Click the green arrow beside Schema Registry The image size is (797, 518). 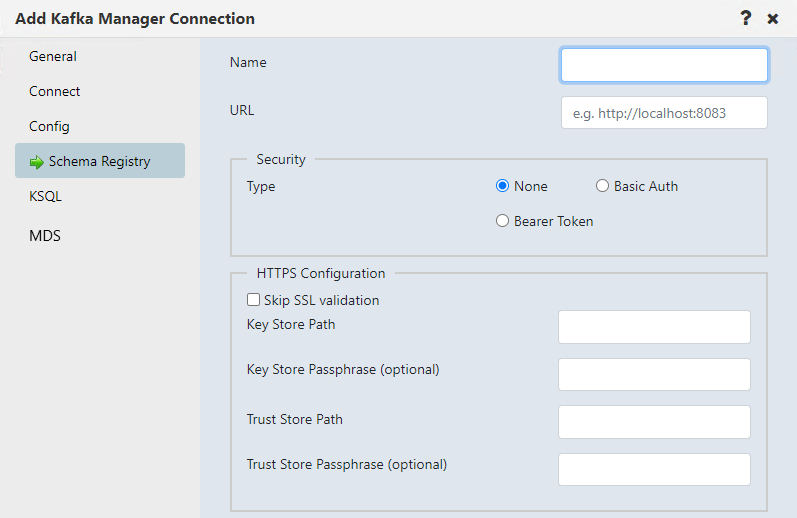37,162
